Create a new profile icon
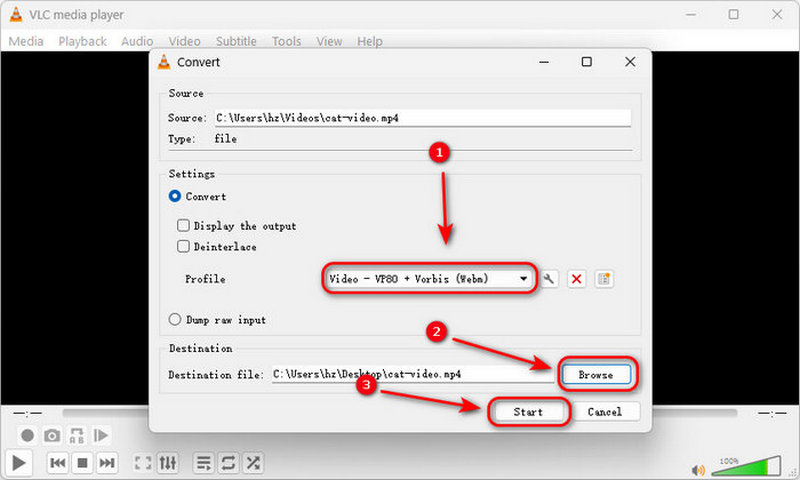This screenshot has height=480, width=800. (x=604, y=279)
